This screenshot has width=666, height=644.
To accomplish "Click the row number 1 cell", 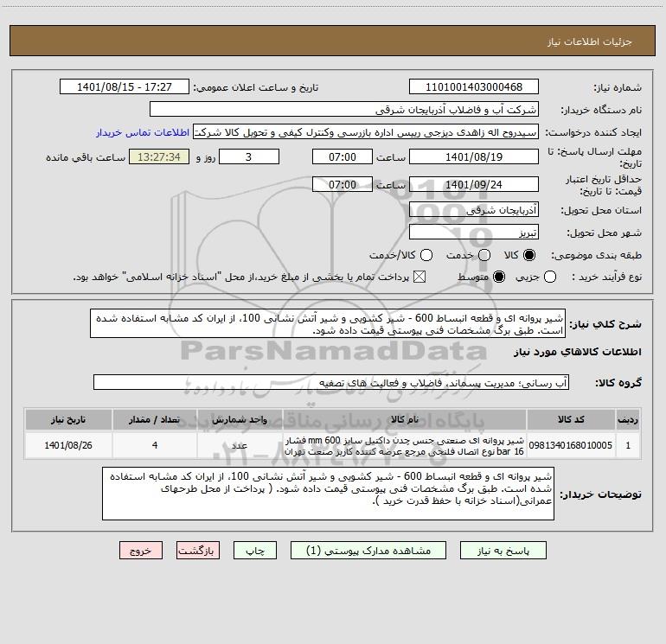I will click(628, 445).
